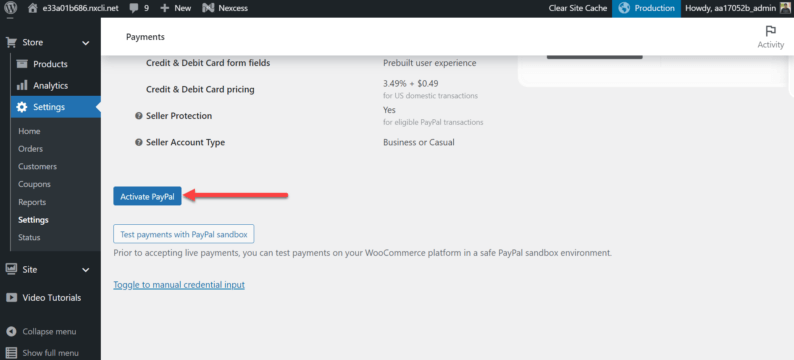794x360 pixels.
Task: Expand the Site menu chevron
Action: (x=86, y=270)
